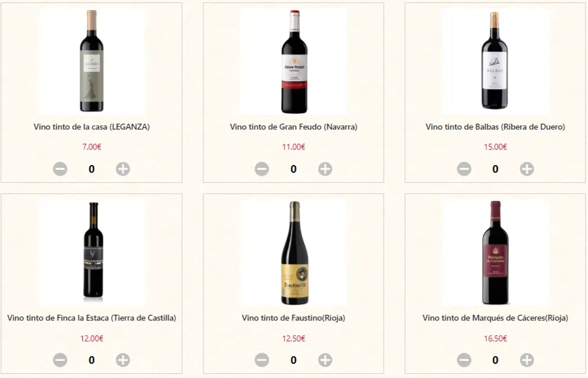
Task: Click the Marqués de Cáceres bottle image
Action: tap(495, 253)
